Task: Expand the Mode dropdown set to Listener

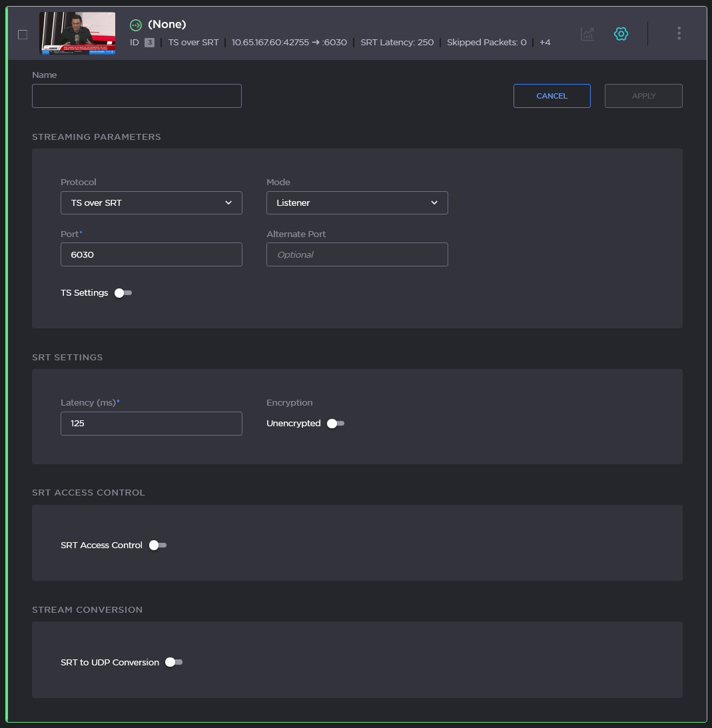Action: pos(357,203)
